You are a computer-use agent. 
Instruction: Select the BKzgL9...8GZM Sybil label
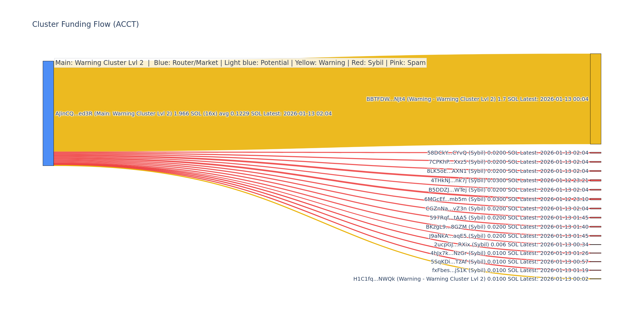(507, 227)
